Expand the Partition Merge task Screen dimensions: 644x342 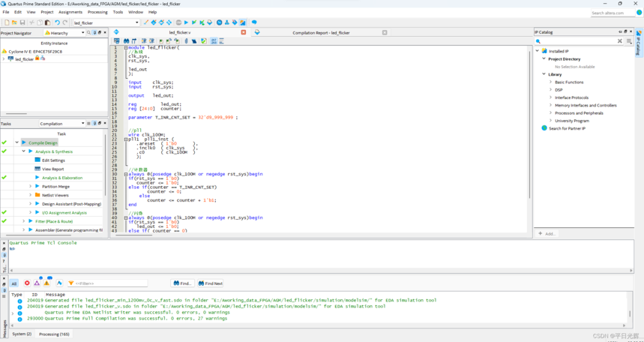click(30, 186)
